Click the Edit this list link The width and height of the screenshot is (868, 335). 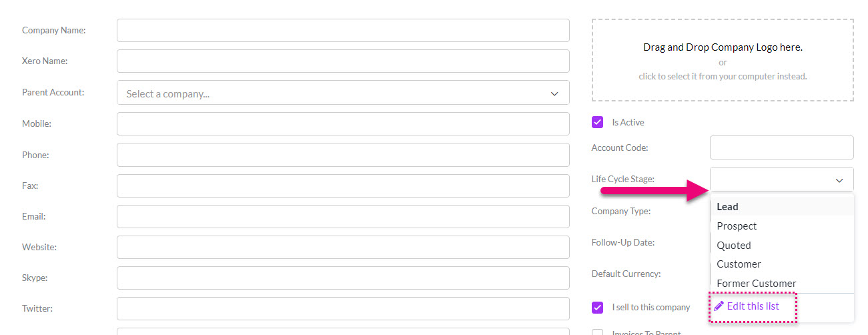pos(753,306)
